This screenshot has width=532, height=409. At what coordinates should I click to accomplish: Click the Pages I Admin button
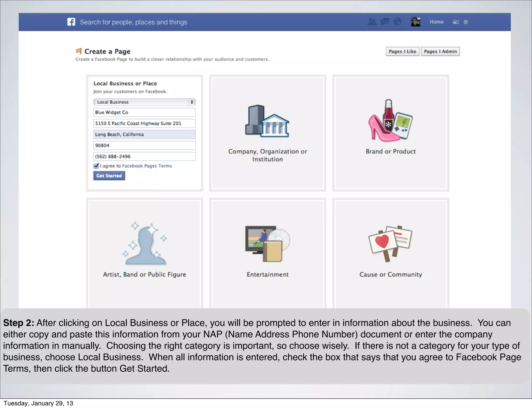point(440,51)
